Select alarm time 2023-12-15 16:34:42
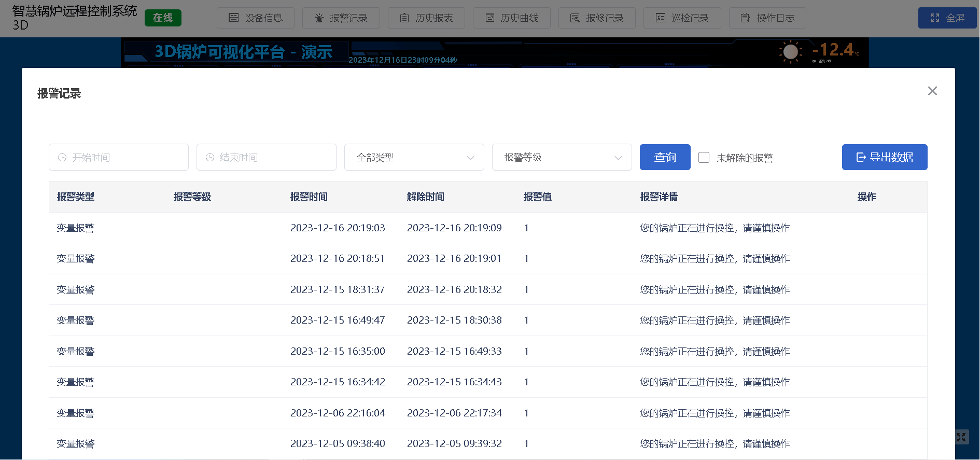This screenshot has height=460, width=980. coord(338,382)
